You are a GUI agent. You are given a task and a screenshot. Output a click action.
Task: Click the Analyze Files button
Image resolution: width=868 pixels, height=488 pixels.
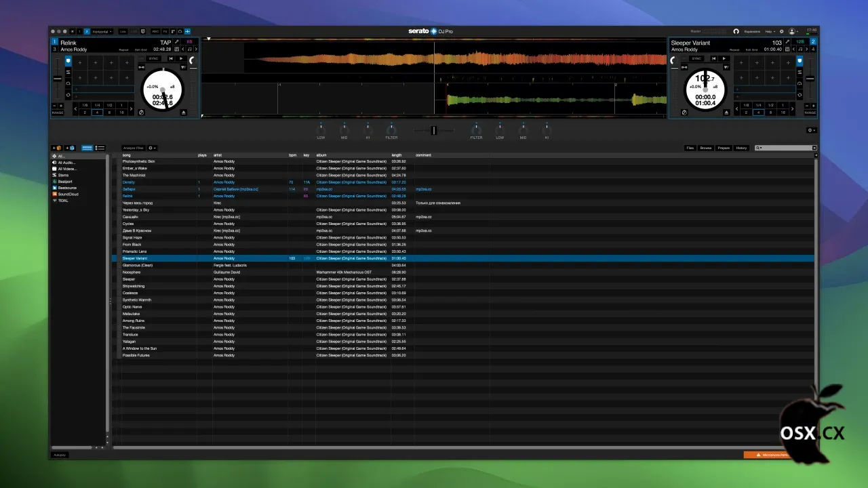[x=133, y=148]
